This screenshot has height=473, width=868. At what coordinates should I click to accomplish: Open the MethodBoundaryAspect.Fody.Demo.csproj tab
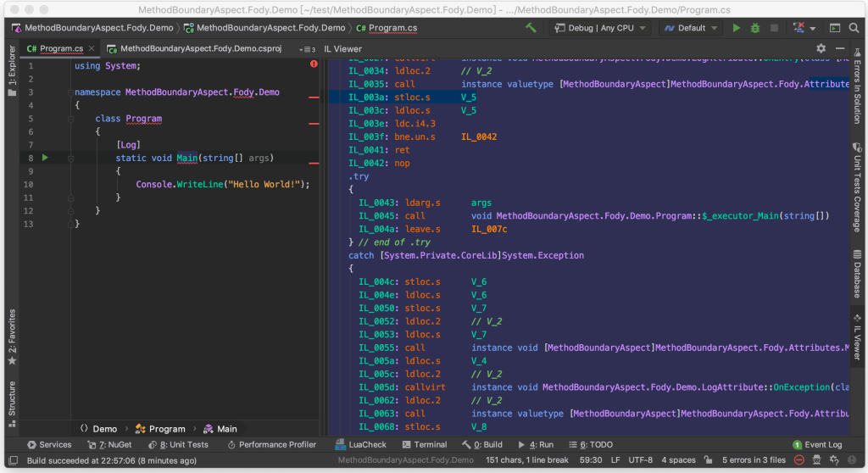tap(194, 48)
